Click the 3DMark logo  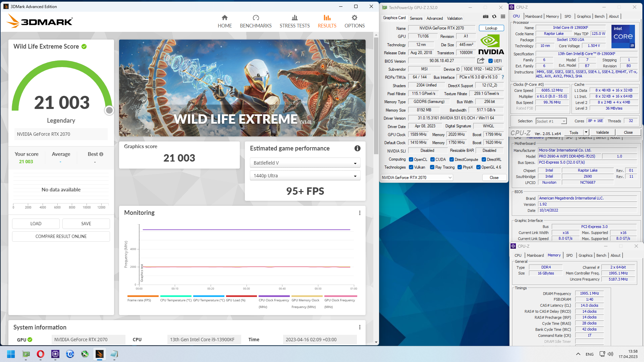(x=40, y=21)
